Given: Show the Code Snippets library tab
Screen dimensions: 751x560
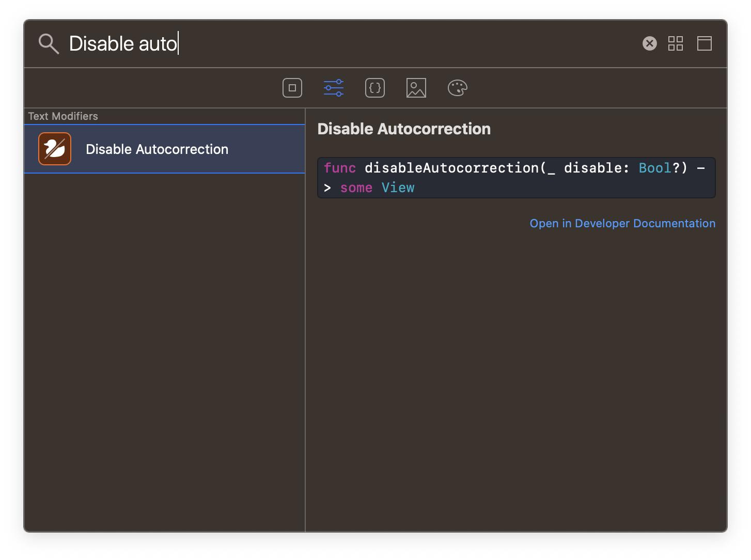Looking at the screenshot, I should (x=375, y=88).
